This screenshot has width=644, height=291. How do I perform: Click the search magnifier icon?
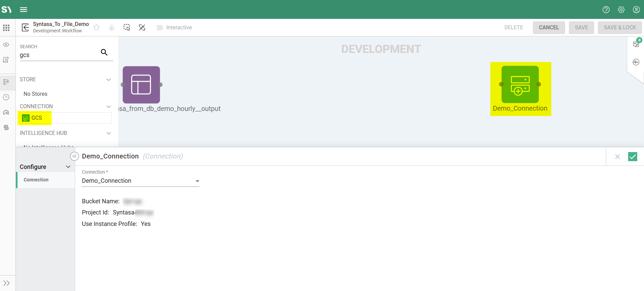[x=104, y=52]
